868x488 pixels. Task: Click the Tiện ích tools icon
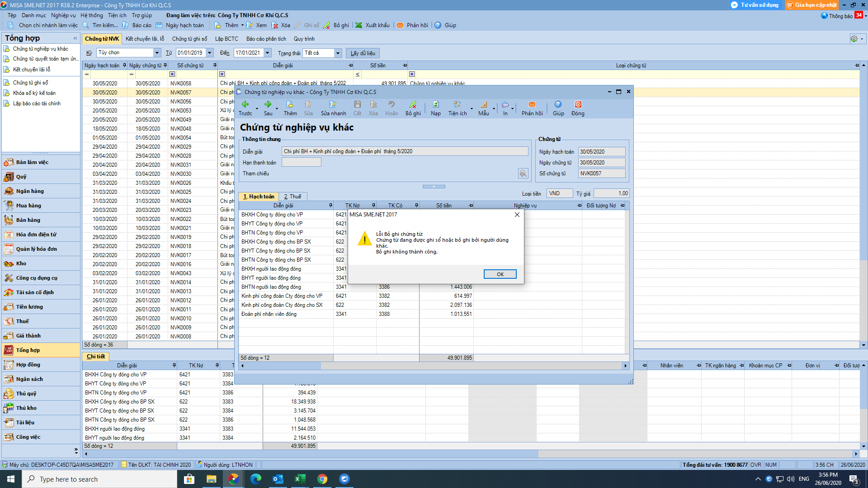(457, 104)
